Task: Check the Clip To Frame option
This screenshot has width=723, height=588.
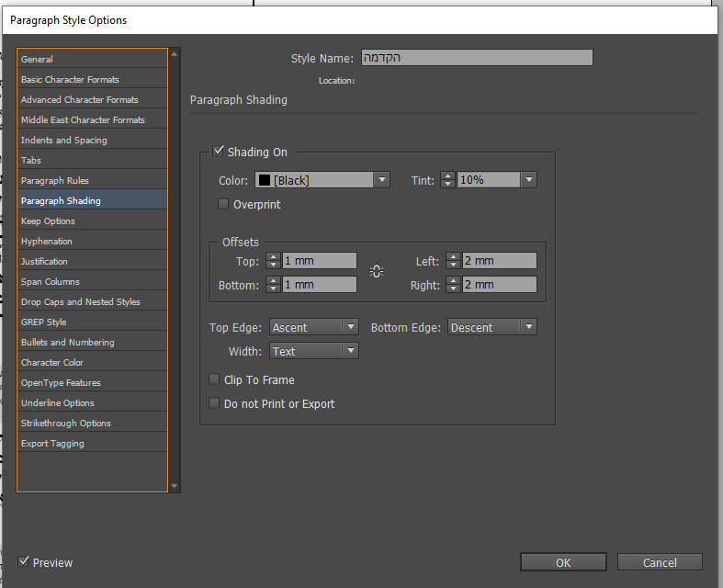Action: (213, 379)
